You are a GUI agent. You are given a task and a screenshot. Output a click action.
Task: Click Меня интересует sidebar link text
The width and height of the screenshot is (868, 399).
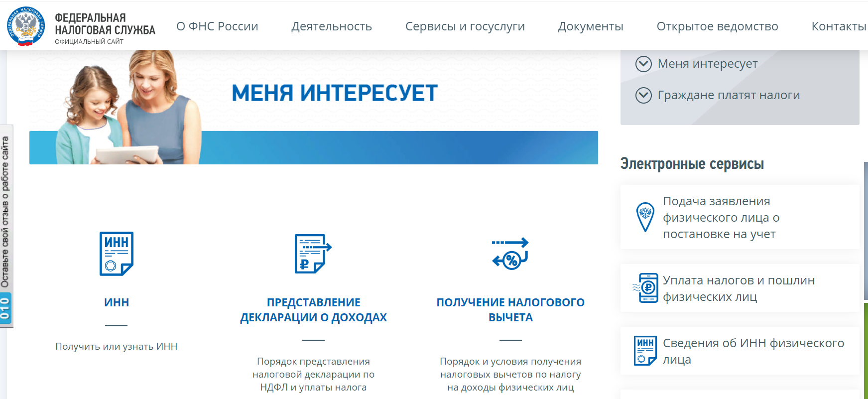(x=708, y=64)
